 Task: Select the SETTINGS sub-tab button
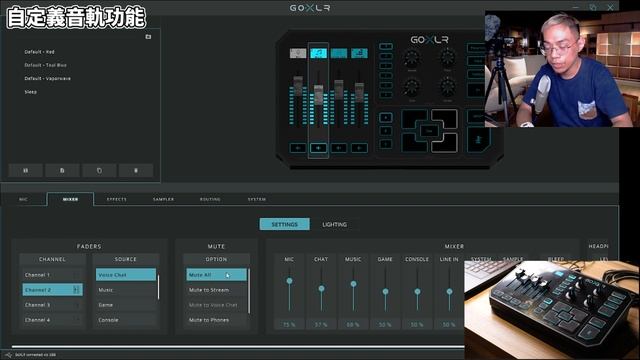[284, 224]
